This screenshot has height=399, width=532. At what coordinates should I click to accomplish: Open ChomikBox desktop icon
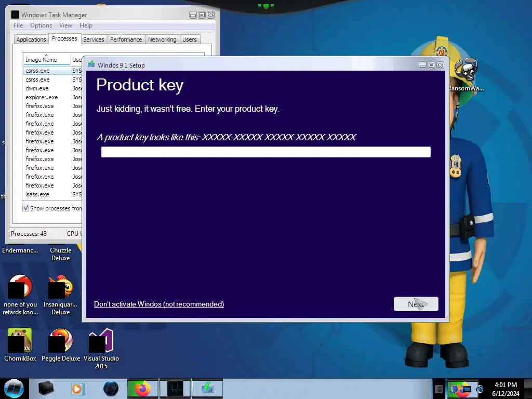[x=20, y=345]
